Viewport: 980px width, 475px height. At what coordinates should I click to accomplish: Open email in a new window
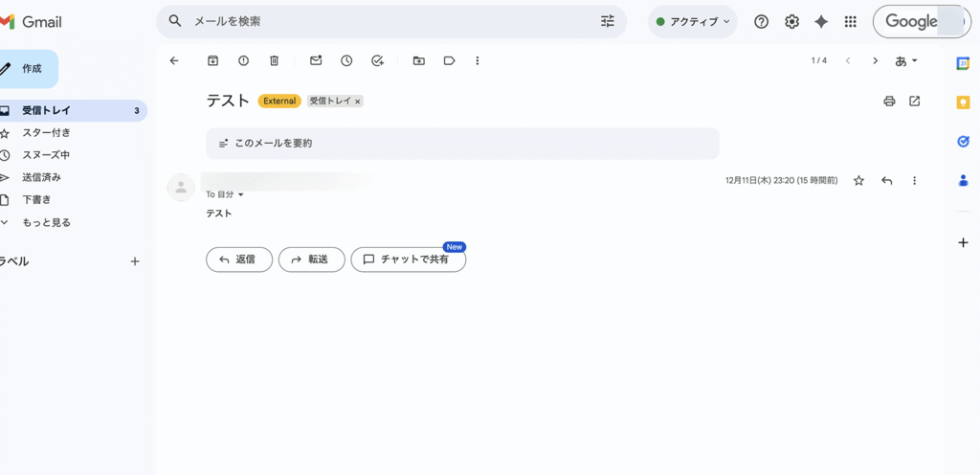pyautogui.click(x=914, y=102)
